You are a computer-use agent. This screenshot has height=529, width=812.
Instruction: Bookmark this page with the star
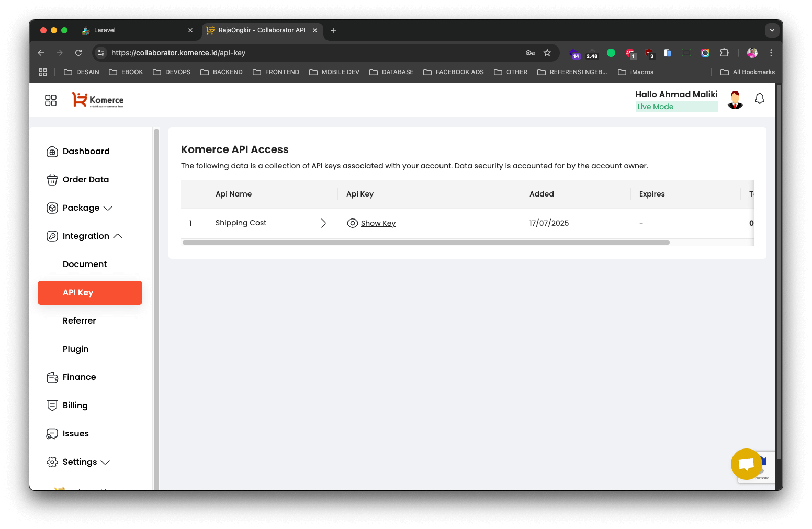tap(547, 53)
